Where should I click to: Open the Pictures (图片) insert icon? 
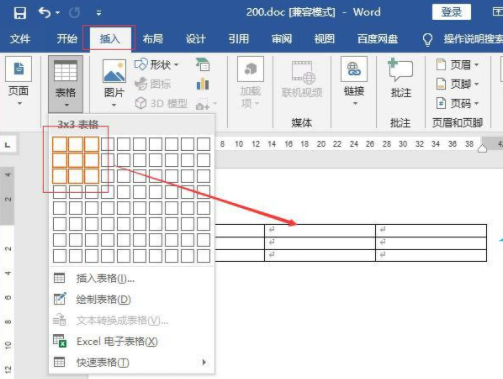pos(114,71)
